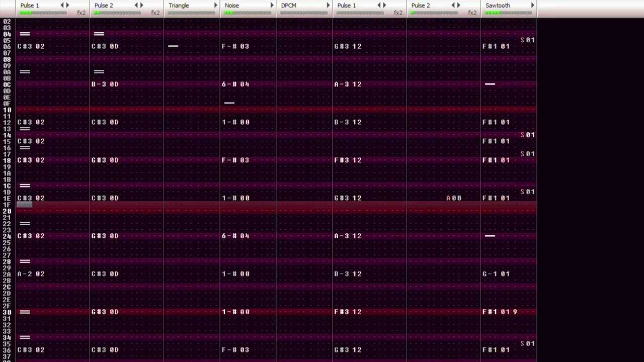644x362 pixels.
Task: Select G#3 0D note in row 24
Action: point(105,236)
